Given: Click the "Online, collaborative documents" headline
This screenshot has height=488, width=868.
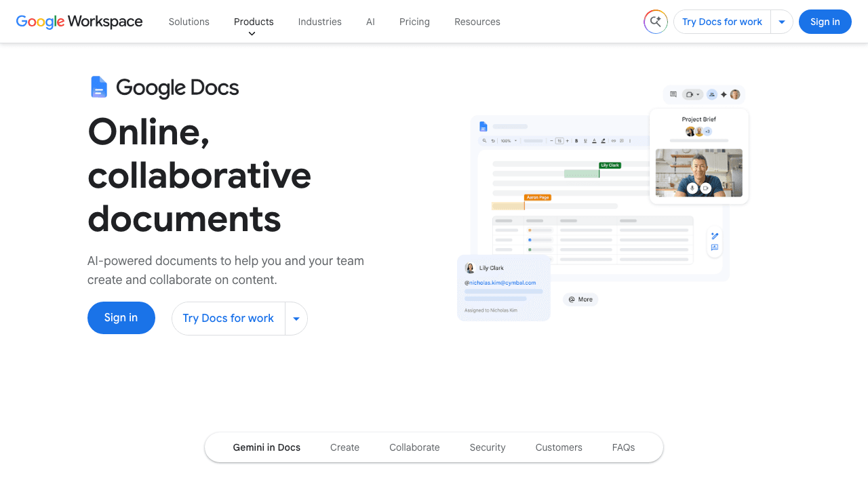Looking at the screenshot, I should pyautogui.click(x=199, y=175).
